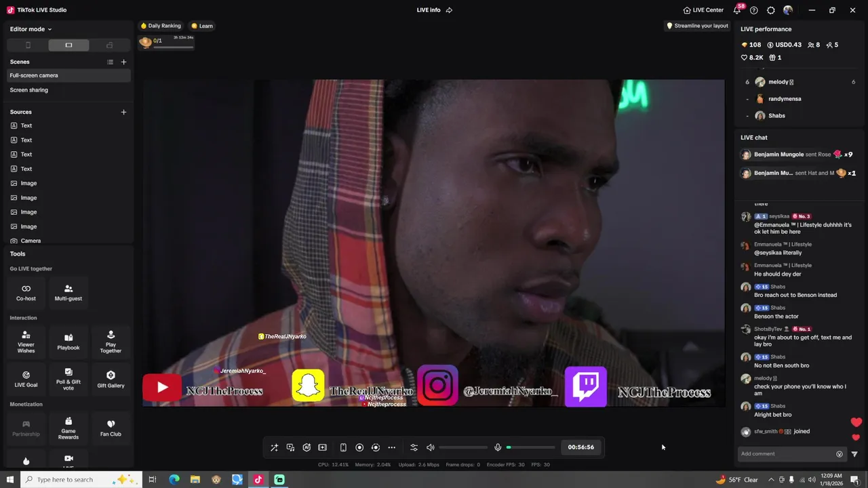Mute the speaker output

point(431,447)
